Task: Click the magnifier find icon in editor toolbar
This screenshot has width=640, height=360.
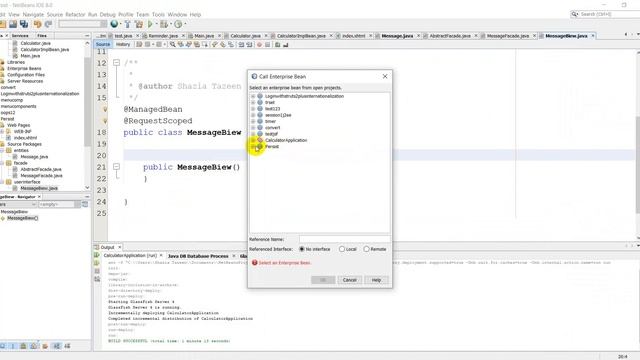Action: point(173,44)
